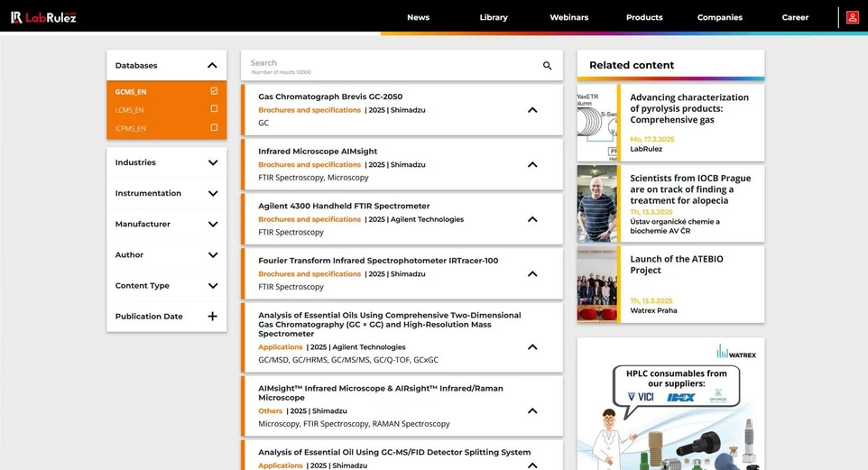Click the Related content heading
Screen dimensions: 868x470
click(632, 65)
